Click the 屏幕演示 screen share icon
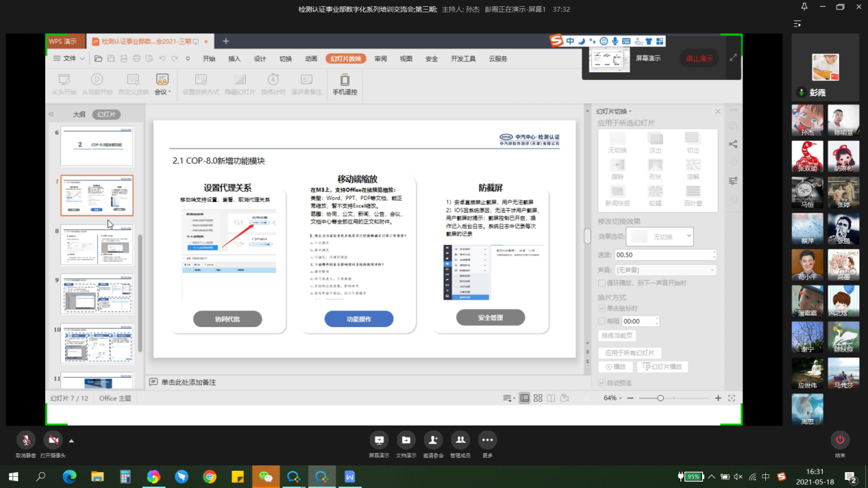868x488 pixels. pos(379,440)
